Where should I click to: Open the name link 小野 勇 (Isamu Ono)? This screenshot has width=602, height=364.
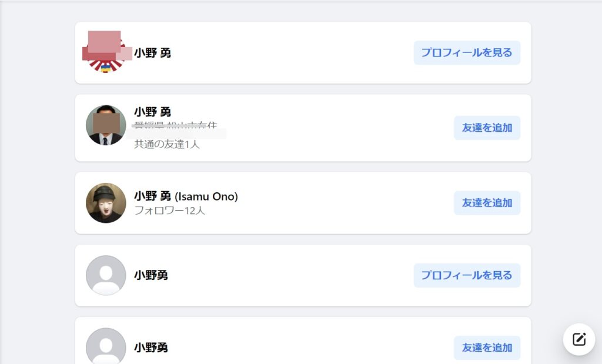click(x=186, y=196)
